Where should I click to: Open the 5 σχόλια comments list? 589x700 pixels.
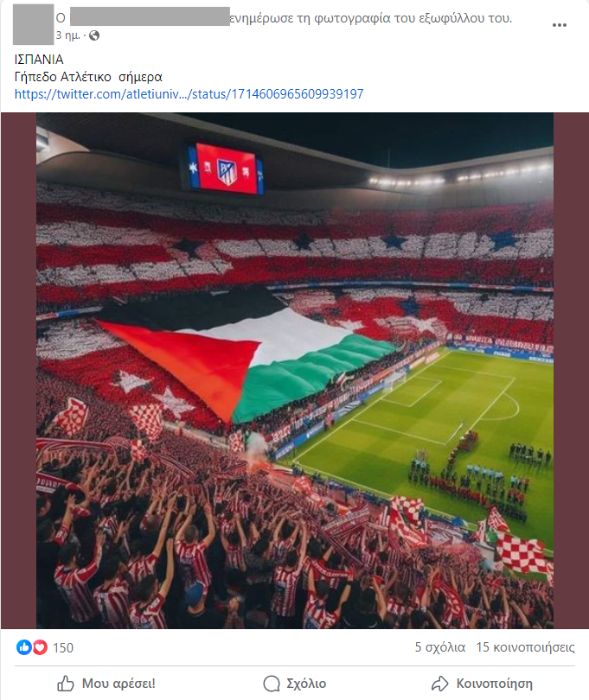pos(440,647)
